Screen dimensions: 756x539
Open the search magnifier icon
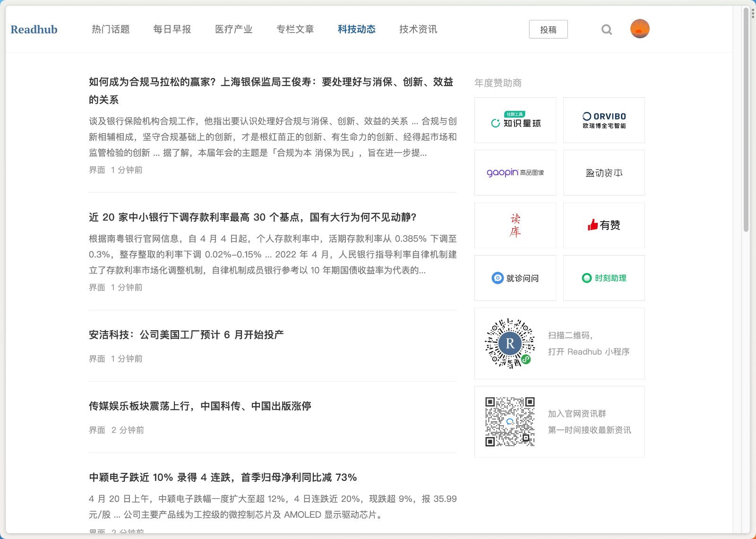(607, 29)
